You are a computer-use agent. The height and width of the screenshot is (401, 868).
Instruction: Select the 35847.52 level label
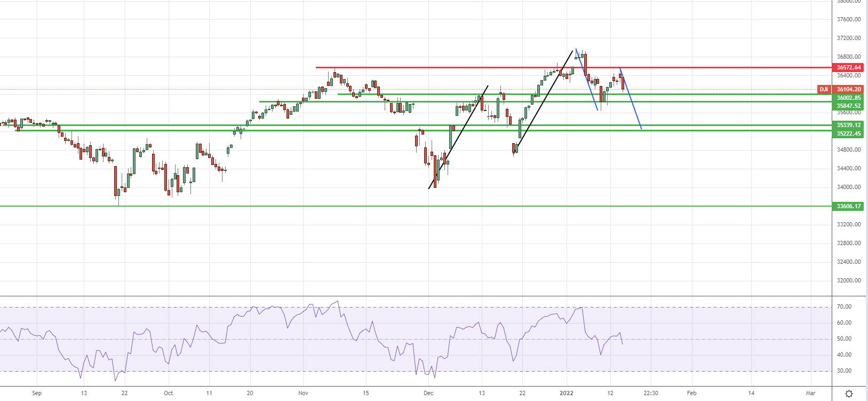tap(848, 106)
